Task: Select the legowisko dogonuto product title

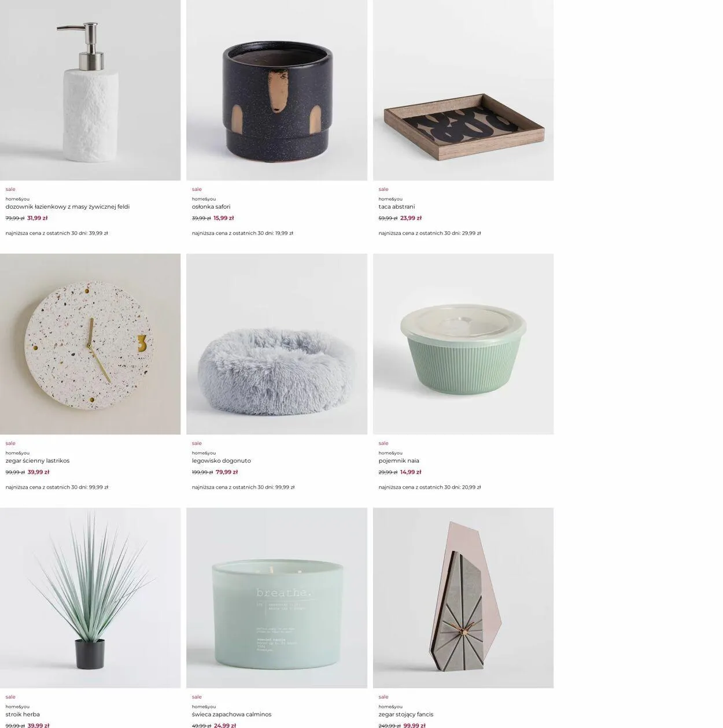Action: (x=222, y=461)
